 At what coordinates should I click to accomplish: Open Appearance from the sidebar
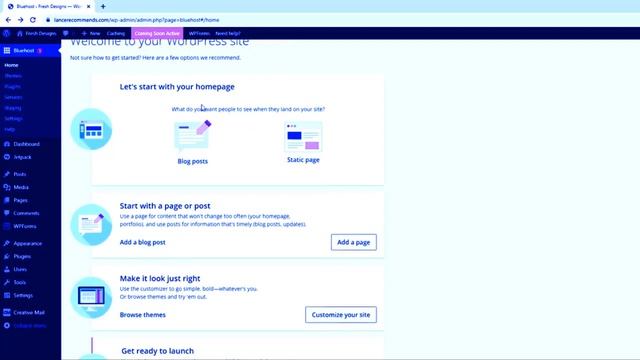[x=28, y=244]
